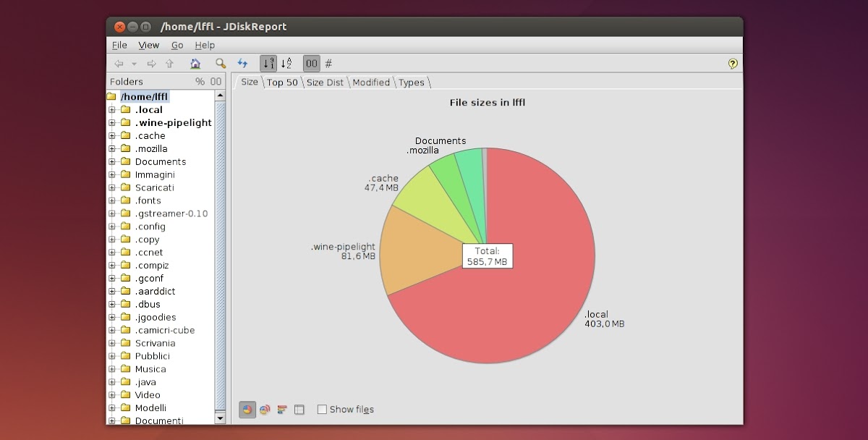Viewport: 868px width, 440px height.
Task: Go to the home scan root
Action: (195, 64)
